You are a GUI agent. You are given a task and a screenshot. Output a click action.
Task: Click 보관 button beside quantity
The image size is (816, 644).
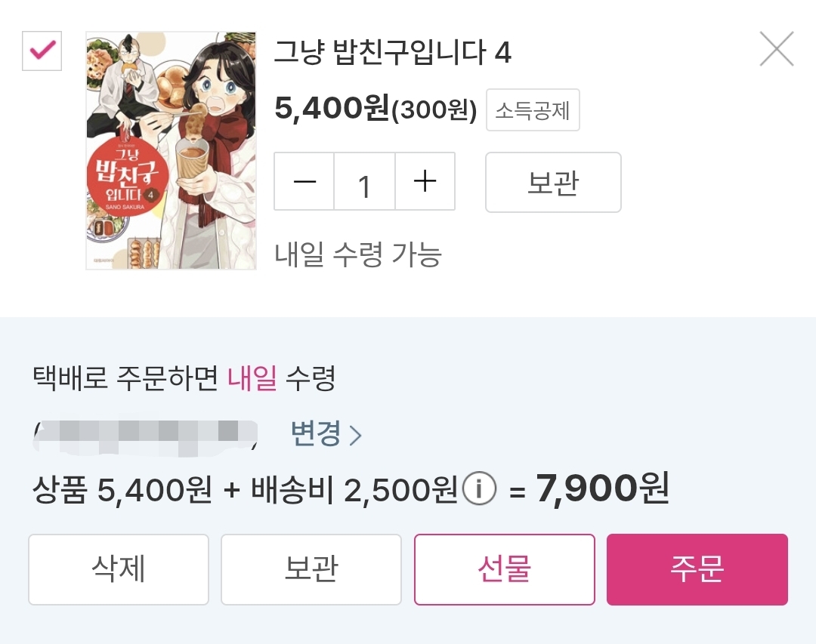(x=553, y=182)
